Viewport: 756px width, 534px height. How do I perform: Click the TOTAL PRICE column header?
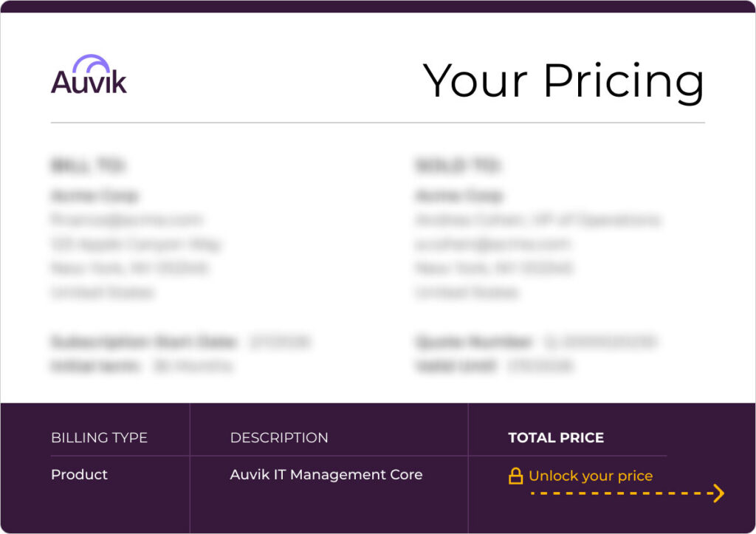coord(556,438)
